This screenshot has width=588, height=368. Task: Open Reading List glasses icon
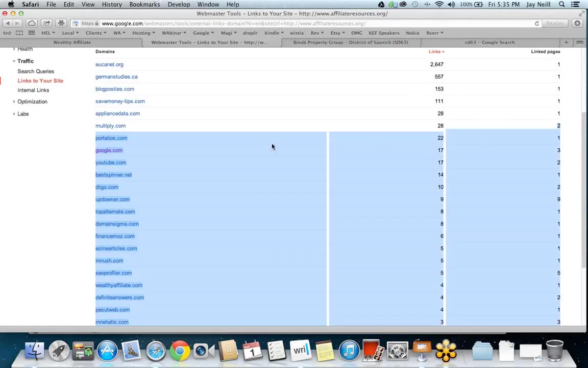[7, 33]
